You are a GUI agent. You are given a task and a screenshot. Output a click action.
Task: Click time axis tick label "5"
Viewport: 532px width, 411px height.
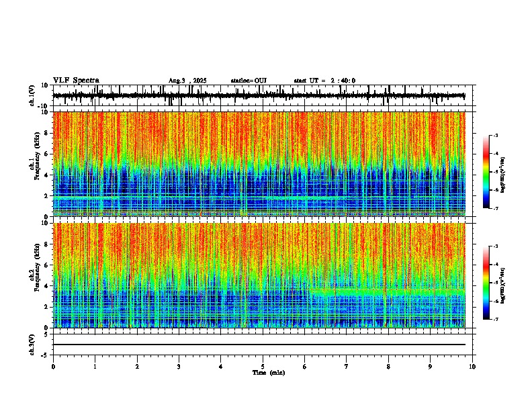click(x=263, y=367)
